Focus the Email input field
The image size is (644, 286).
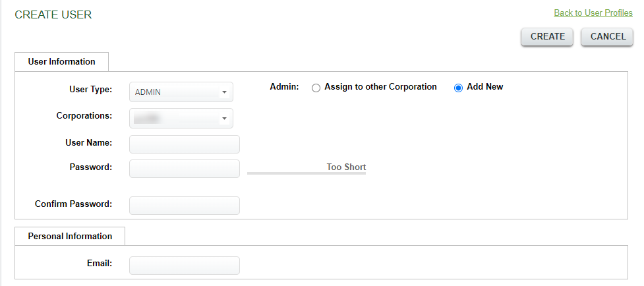tap(185, 266)
